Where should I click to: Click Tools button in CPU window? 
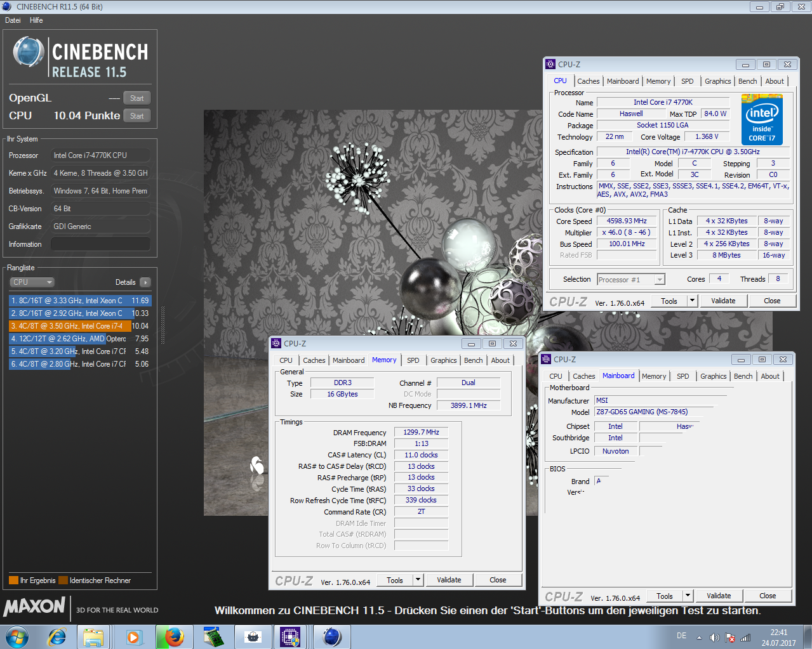[669, 301]
